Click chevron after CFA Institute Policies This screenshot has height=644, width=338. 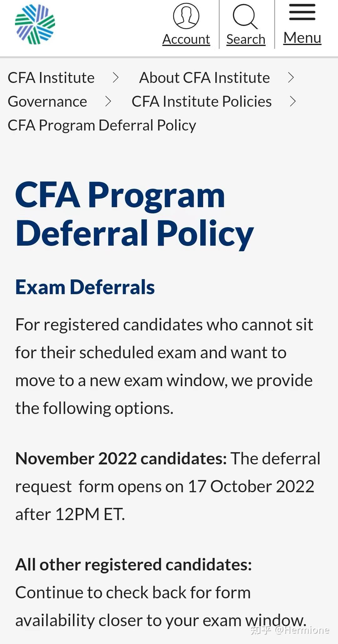[293, 101]
